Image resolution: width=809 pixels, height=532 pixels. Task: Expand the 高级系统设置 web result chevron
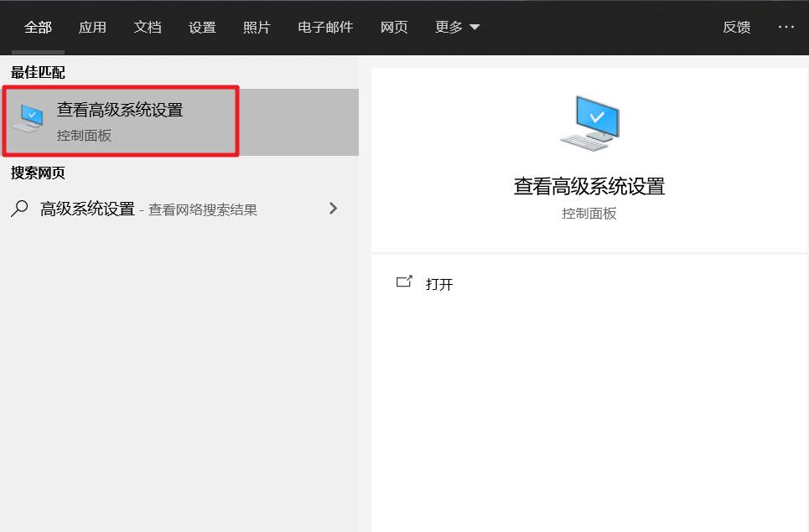[x=334, y=209]
